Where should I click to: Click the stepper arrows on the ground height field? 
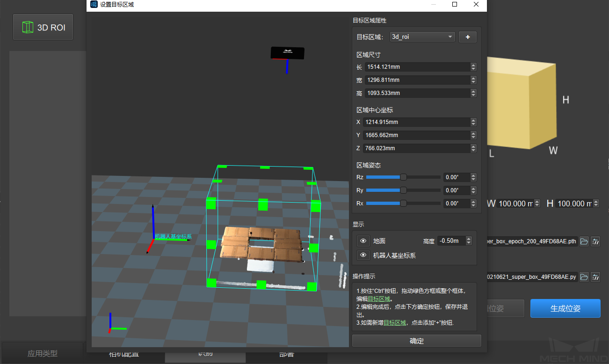click(469, 241)
